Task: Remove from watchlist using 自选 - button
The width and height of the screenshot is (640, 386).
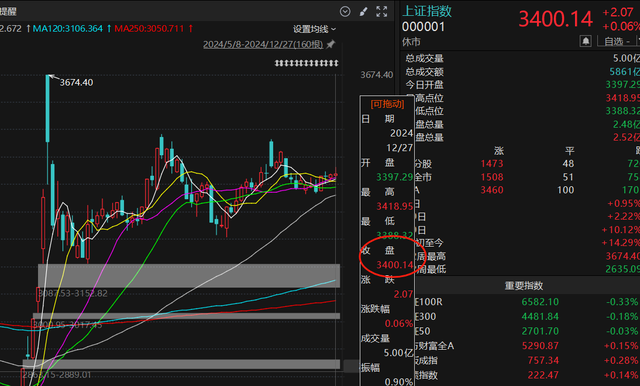Action: coord(617,41)
